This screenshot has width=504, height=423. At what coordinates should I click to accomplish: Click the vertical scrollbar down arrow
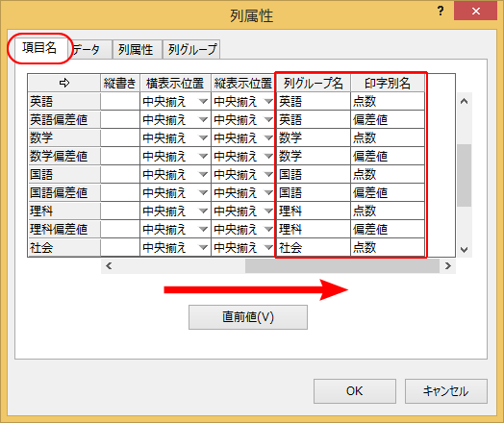pos(464,249)
